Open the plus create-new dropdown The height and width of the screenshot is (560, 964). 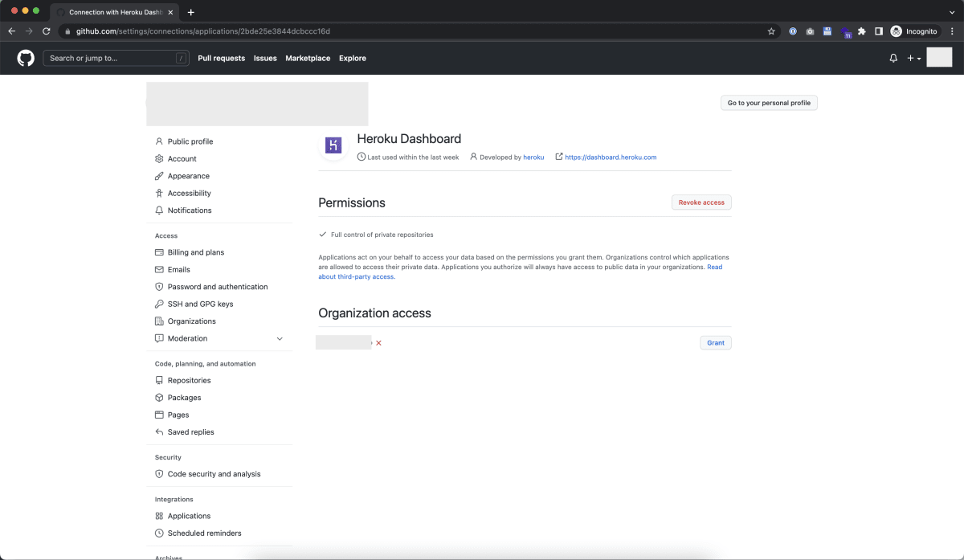914,59
